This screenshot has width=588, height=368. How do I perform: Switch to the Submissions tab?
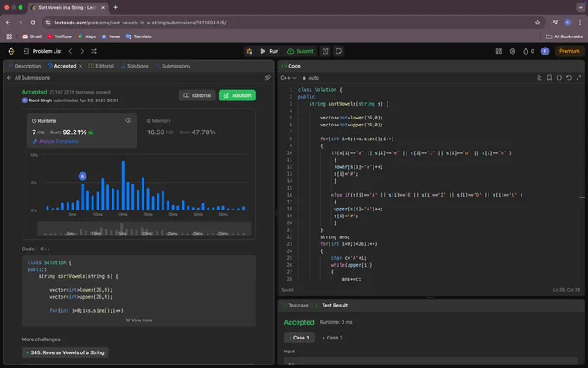(173, 66)
